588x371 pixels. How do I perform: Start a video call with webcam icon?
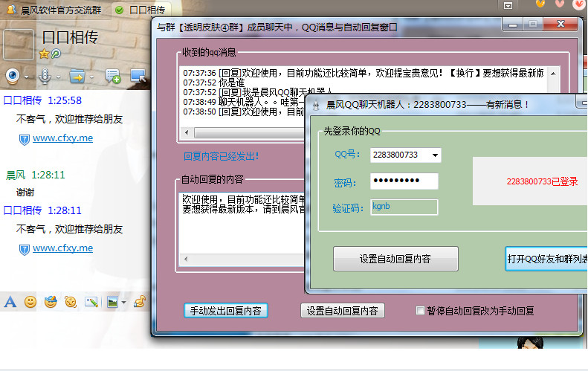click(x=13, y=76)
